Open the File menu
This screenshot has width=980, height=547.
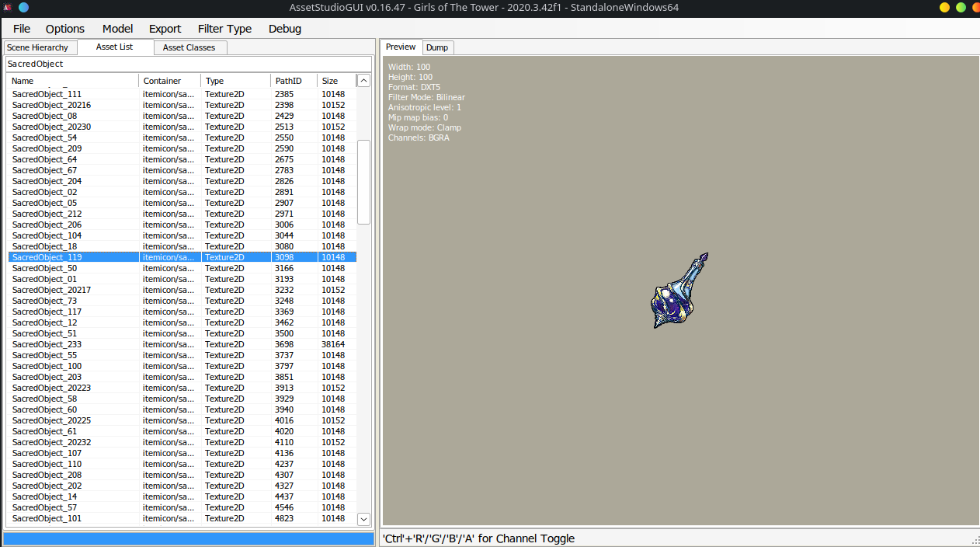pyautogui.click(x=22, y=29)
